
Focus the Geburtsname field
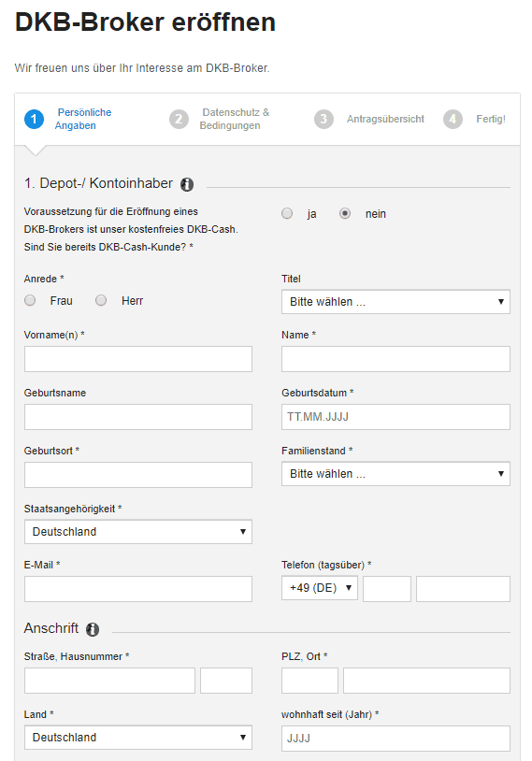pyautogui.click(x=138, y=417)
